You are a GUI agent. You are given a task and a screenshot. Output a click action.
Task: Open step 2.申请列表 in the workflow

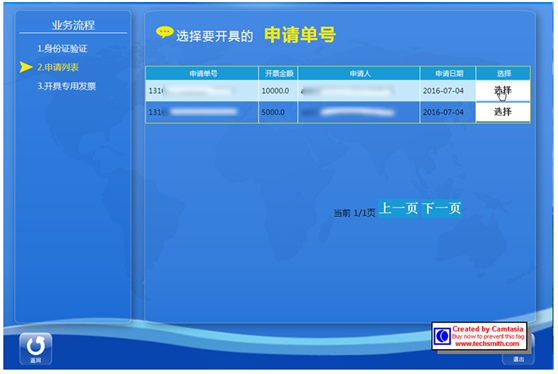(x=58, y=67)
